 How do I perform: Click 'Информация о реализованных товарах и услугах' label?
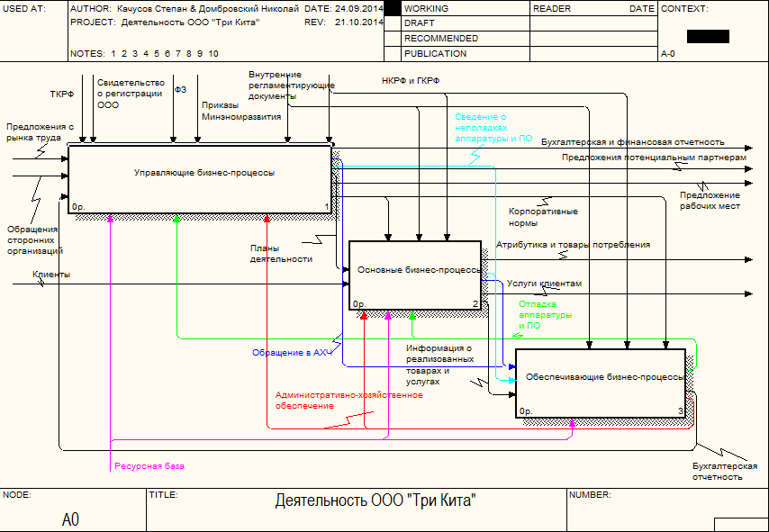440,365
